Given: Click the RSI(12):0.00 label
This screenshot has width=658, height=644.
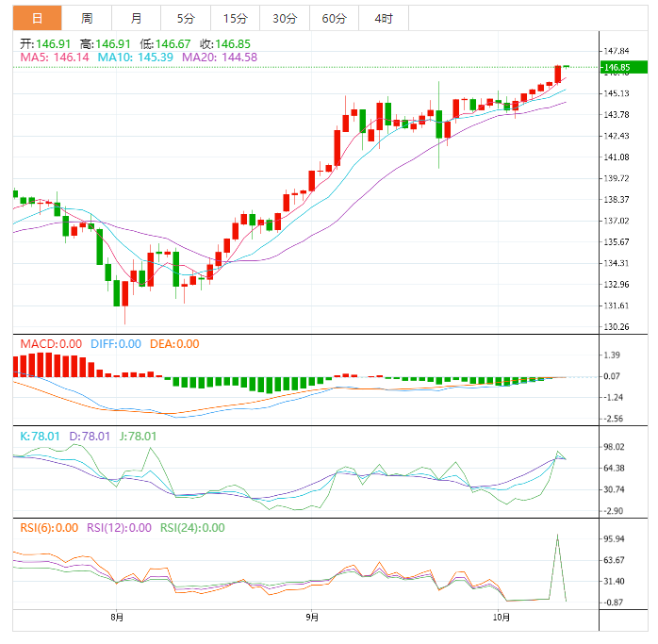Looking at the screenshot, I should (x=119, y=528).
